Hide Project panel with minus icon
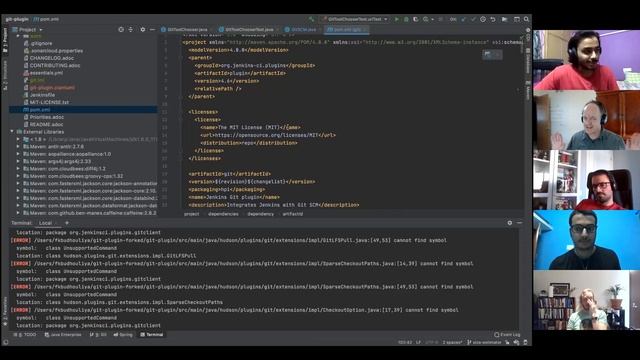This screenshot has width=640, height=360. coord(152,29)
